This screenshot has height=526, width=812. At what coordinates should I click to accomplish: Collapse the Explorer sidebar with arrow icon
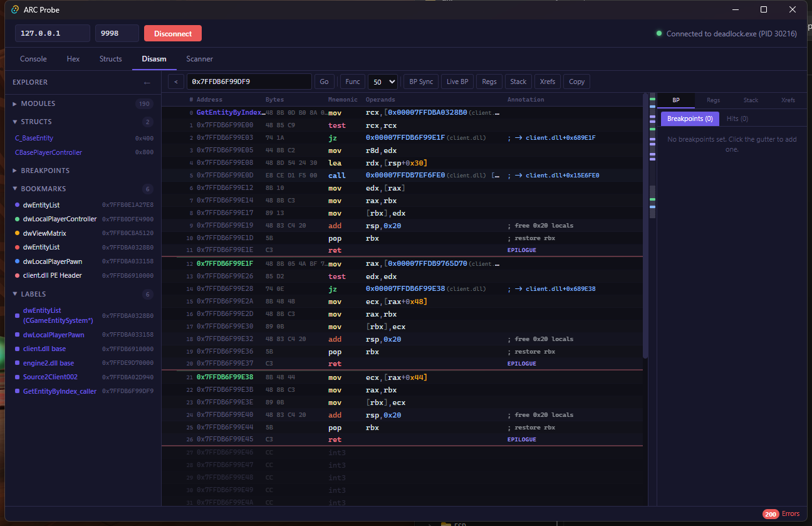pos(147,83)
